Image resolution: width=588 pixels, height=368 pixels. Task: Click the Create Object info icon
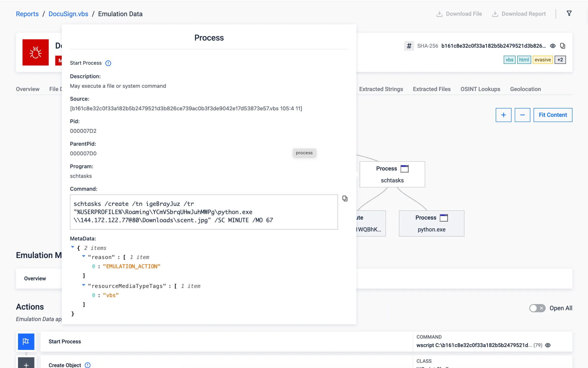pos(88,365)
